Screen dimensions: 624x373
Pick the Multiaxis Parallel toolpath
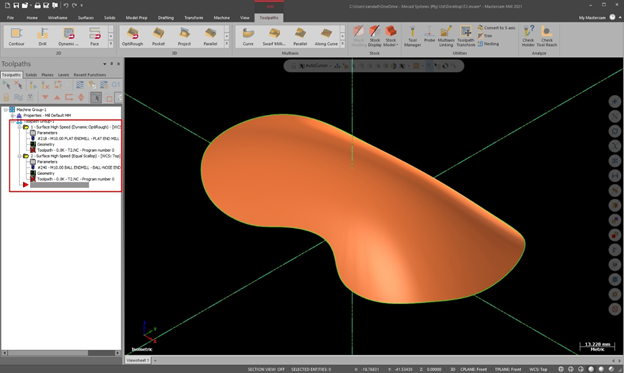[300, 37]
